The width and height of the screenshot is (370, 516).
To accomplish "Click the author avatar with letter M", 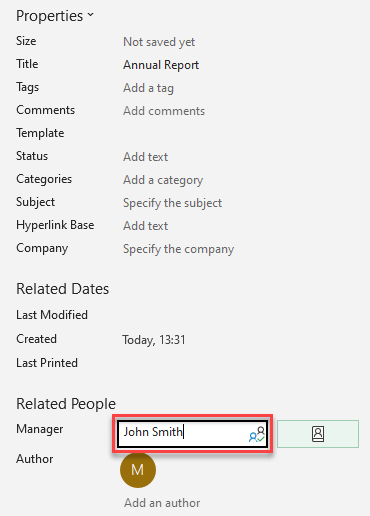I will coord(138,470).
